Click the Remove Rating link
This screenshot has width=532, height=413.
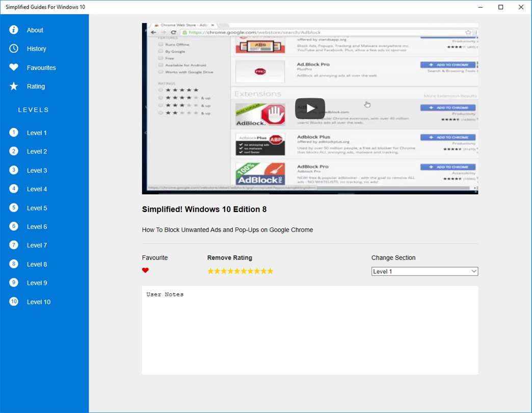tap(230, 258)
